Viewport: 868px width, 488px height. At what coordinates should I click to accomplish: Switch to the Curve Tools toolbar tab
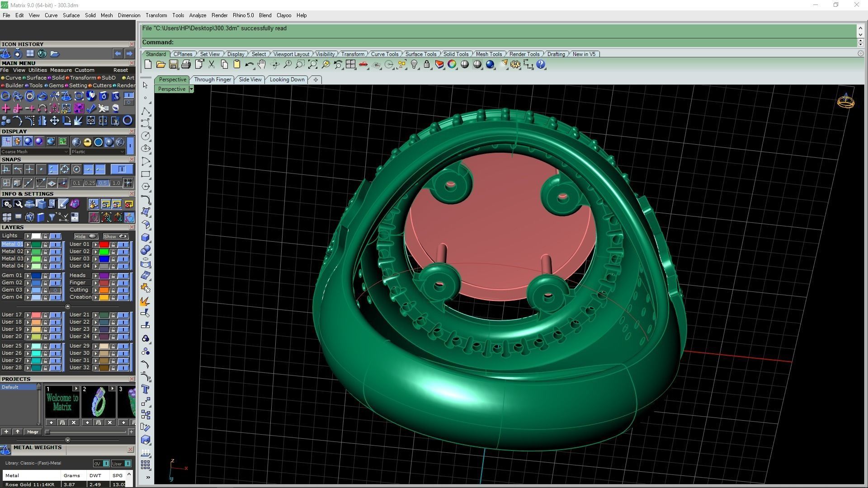click(x=385, y=54)
